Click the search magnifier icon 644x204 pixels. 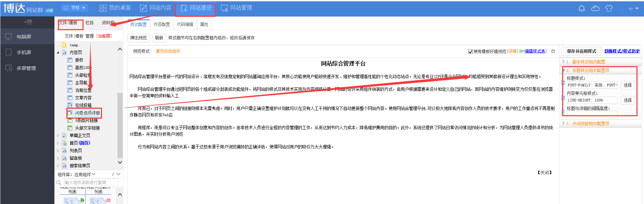point(59,183)
